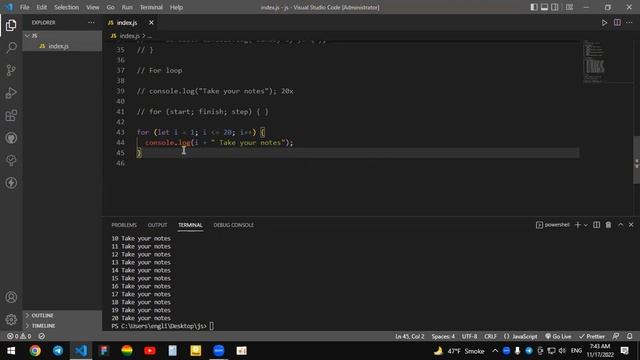Open the Windows Action Center notifications
Screen dimensions: 640x360
pyautogui.click(x=624, y=351)
